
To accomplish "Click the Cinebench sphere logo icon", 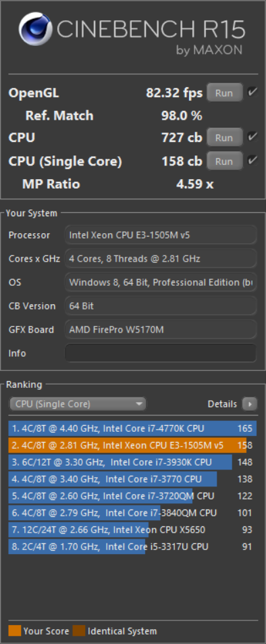I will [36, 29].
